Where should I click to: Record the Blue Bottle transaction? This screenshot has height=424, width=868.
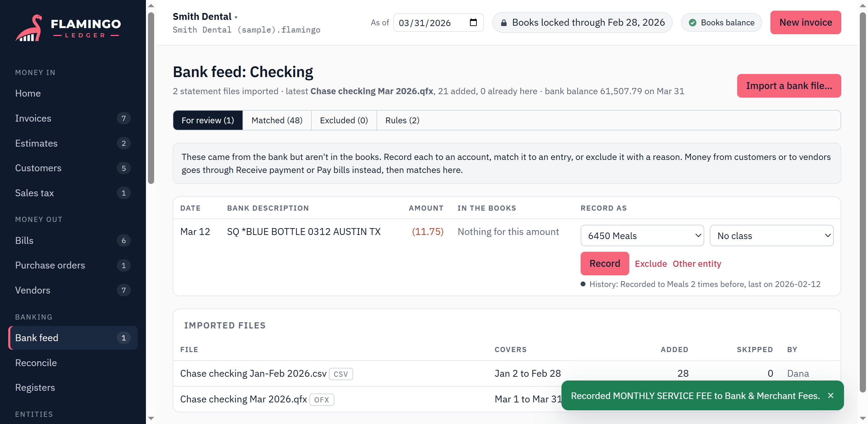605,264
